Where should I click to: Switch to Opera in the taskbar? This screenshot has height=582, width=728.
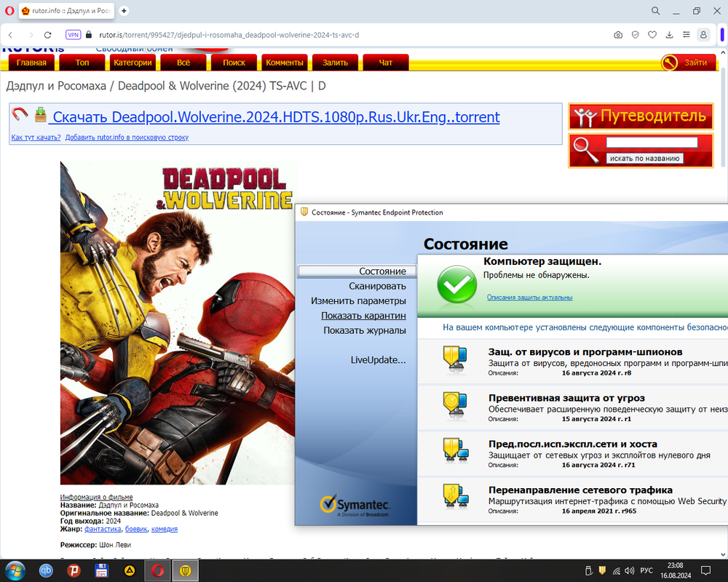click(x=157, y=570)
